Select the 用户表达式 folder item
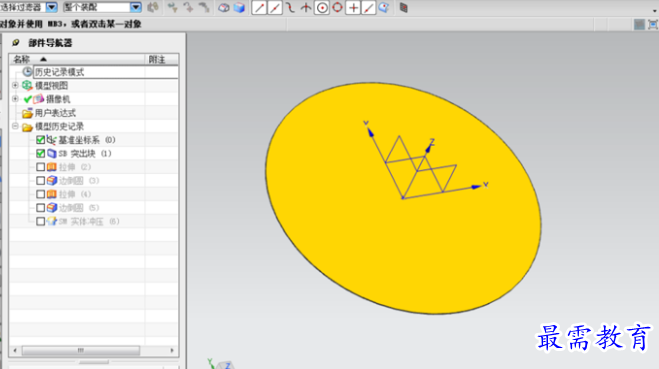This screenshot has height=369, width=659. (x=55, y=113)
